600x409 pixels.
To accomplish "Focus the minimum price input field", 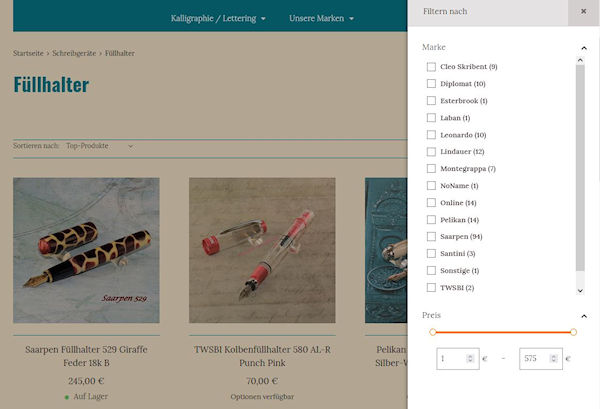I will [458, 358].
